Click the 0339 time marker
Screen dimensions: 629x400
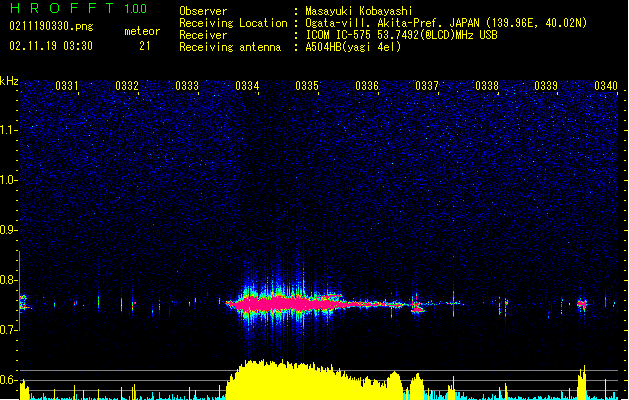point(546,86)
